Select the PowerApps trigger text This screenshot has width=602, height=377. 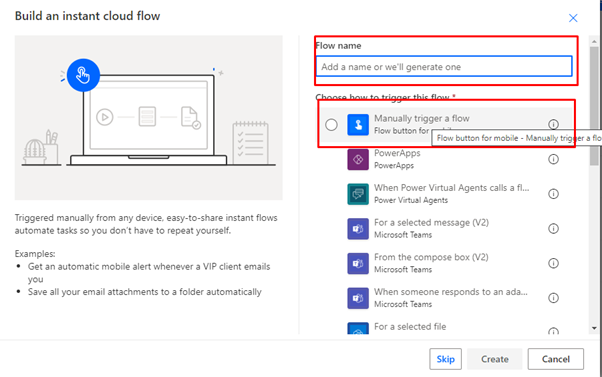[x=397, y=153]
